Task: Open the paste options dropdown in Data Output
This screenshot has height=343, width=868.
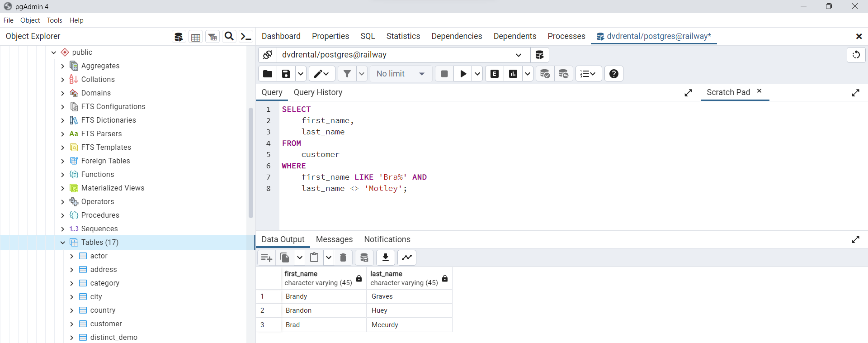Action: tap(329, 257)
